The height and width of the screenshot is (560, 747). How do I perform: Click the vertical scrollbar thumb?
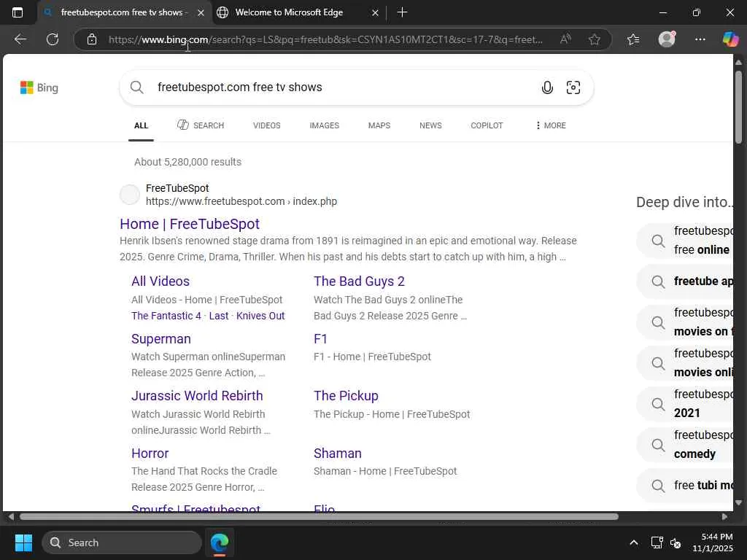[738, 107]
